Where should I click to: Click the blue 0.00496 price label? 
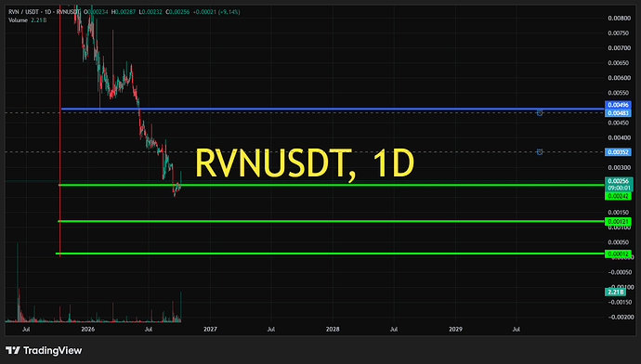tap(618, 105)
